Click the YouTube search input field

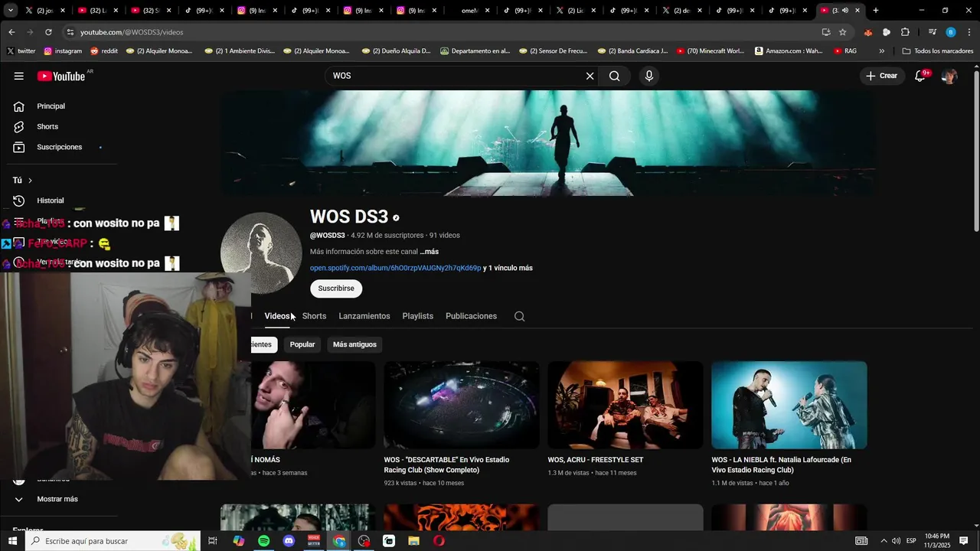(x=456, y=76)
